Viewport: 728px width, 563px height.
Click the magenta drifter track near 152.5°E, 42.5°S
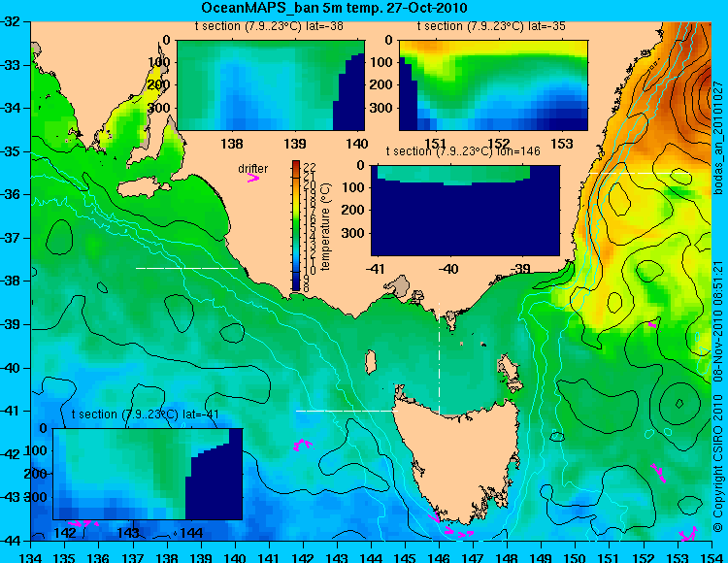[658, 473]
